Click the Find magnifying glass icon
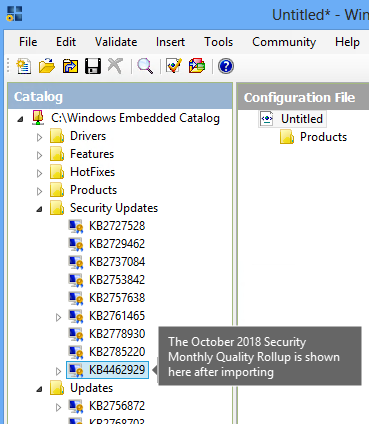This screenshot has height=424, width=369. [x=145, y=66]
